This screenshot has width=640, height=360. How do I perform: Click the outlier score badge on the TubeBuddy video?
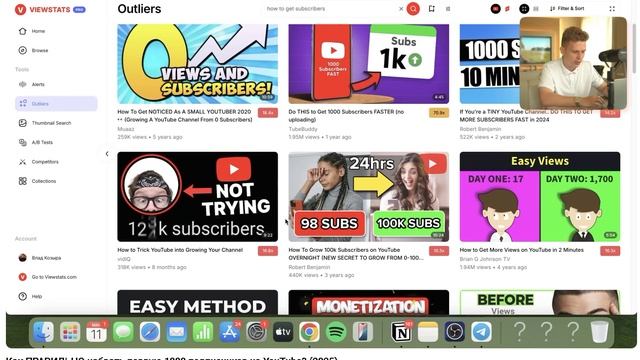(439, 113)
